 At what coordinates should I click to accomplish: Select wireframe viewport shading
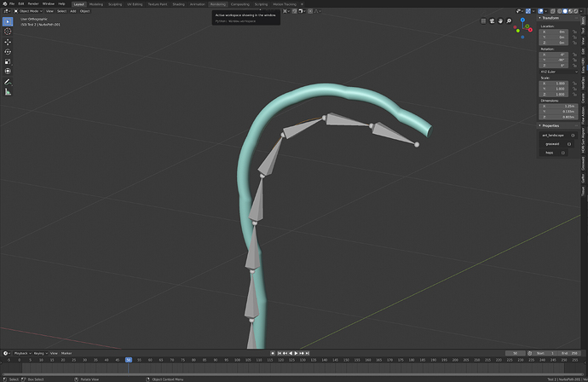click(560, 11)
